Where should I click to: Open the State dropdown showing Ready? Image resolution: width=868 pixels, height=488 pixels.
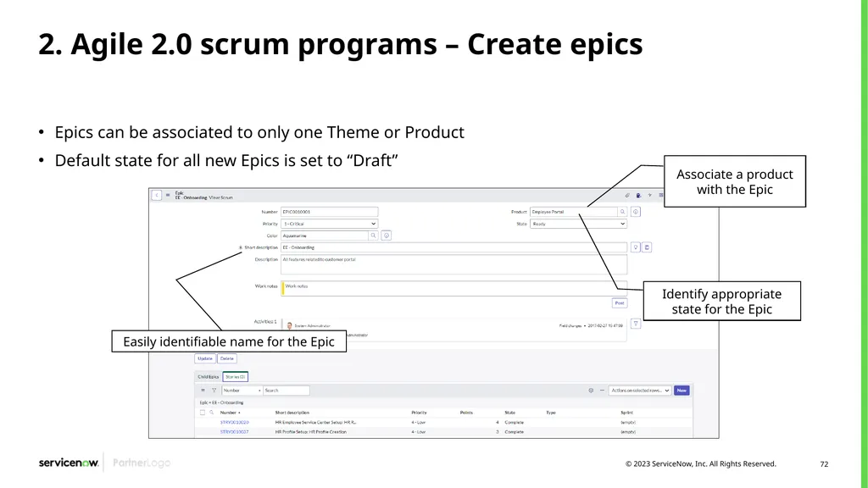(x=578, y=224)
